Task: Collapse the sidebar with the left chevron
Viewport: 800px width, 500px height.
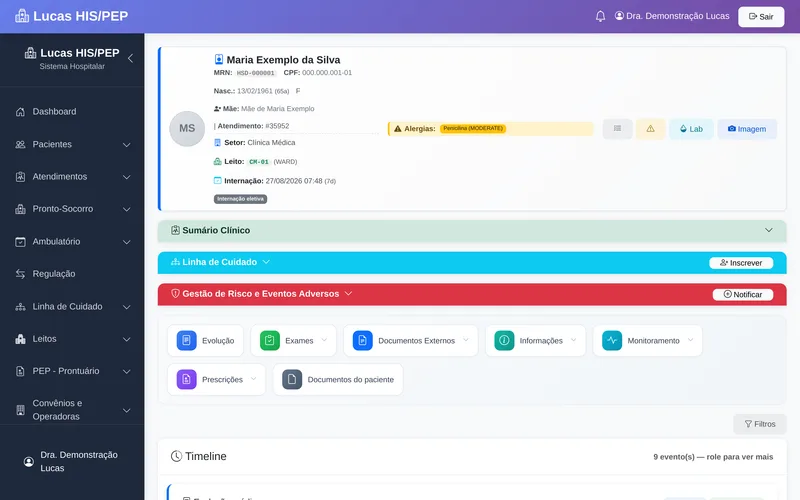Action: point(131,58)
